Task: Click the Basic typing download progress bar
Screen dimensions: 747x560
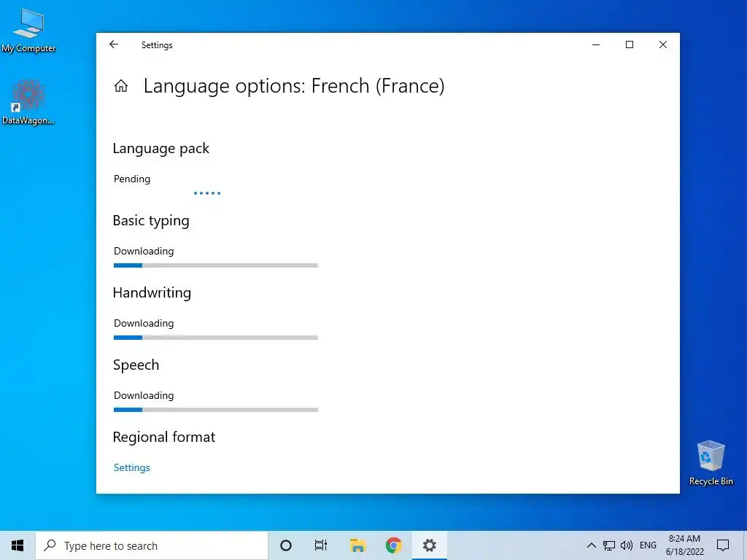Action: click(216, 265)
